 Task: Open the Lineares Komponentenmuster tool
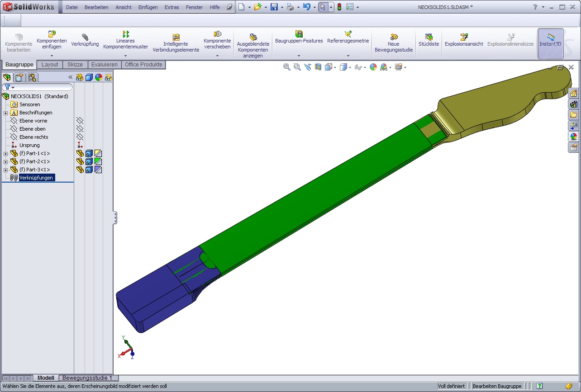[x=126, y=40]
